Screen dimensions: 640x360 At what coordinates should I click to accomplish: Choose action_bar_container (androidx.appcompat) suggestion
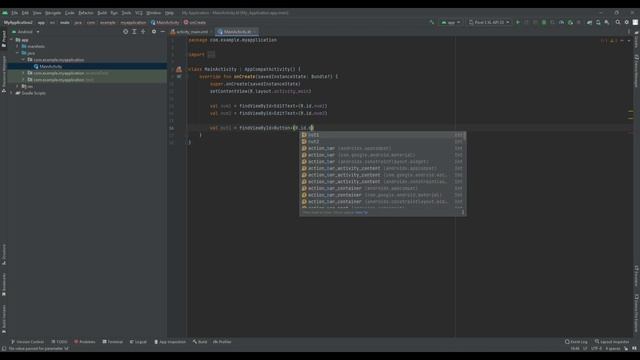pyautogui.click(x=382, y=188)
